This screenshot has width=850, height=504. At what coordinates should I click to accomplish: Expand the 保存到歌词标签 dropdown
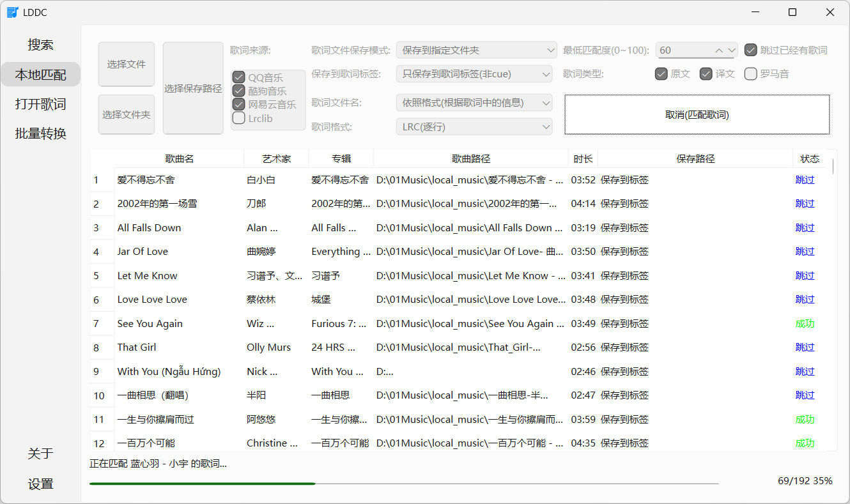click(x=474, y=74)
